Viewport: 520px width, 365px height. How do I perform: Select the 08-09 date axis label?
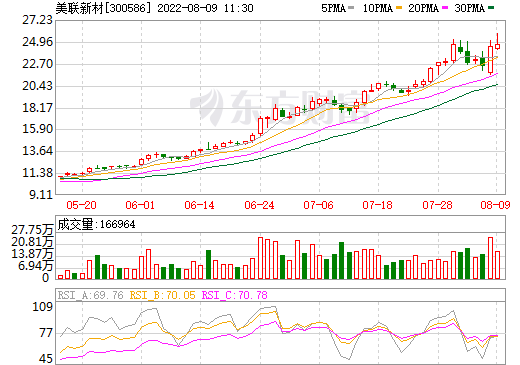coord(495,205)
